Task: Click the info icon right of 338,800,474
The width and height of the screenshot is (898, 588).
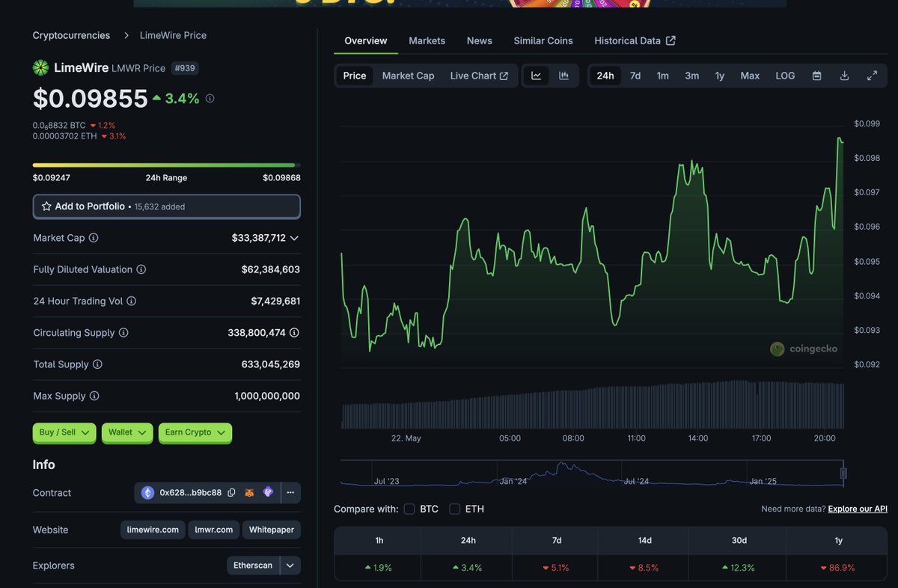Action: pyautogui.click(x=295, y=333)
